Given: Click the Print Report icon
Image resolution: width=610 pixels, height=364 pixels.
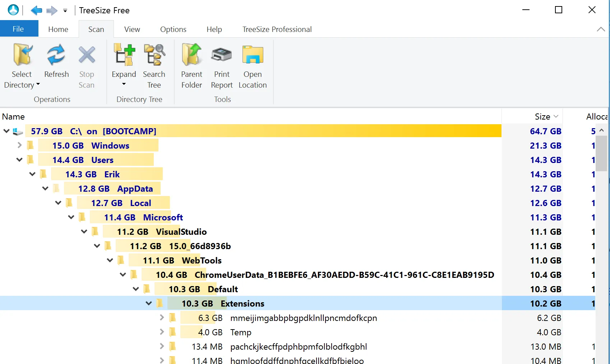Looking at the screenshot, I should point(222,55).
